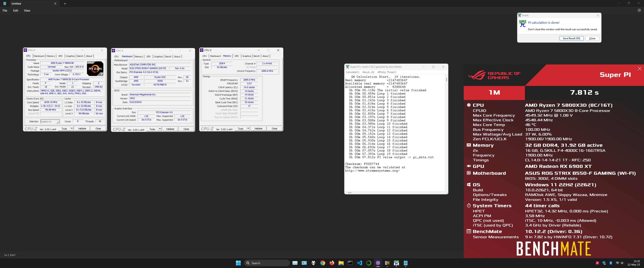Expand Tools dropdown arrow in CPU tab window

coord(72,128)
